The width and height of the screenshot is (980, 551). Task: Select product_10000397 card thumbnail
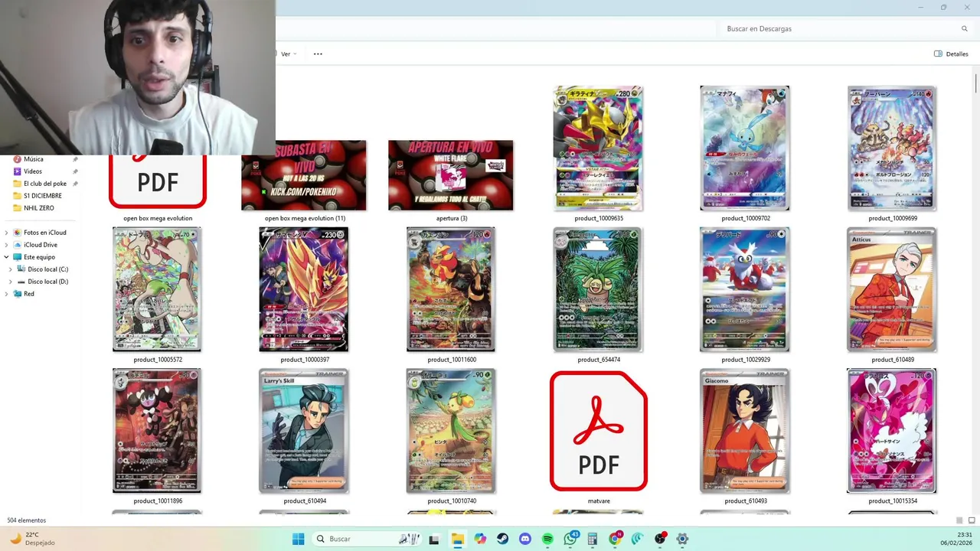304,290
